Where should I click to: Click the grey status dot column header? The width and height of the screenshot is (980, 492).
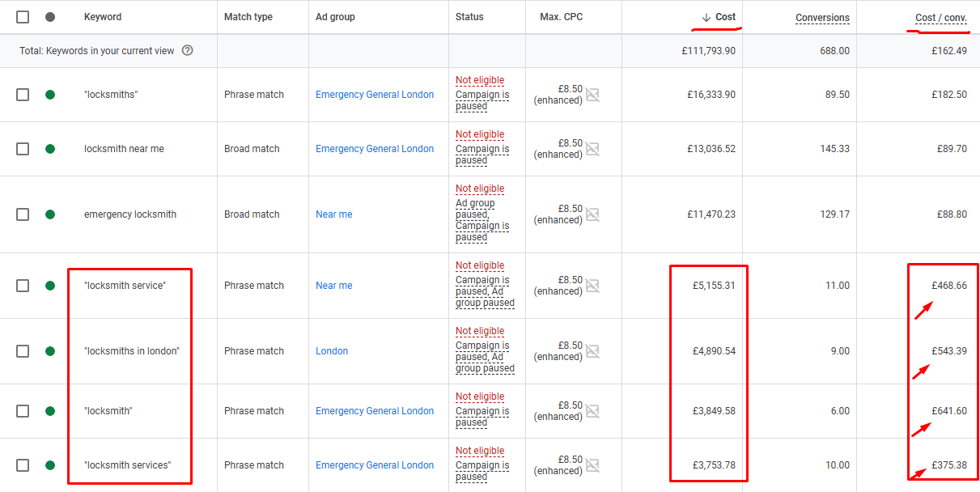point(50,17)
